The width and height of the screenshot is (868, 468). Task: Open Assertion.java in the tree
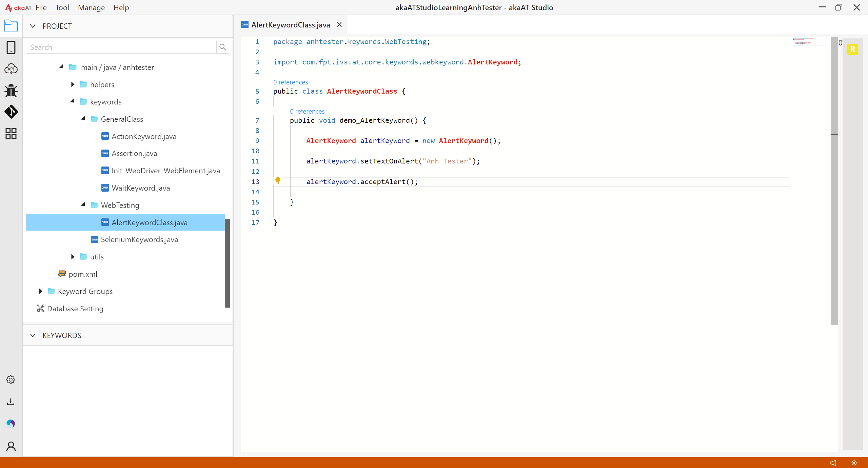(134, 154)
